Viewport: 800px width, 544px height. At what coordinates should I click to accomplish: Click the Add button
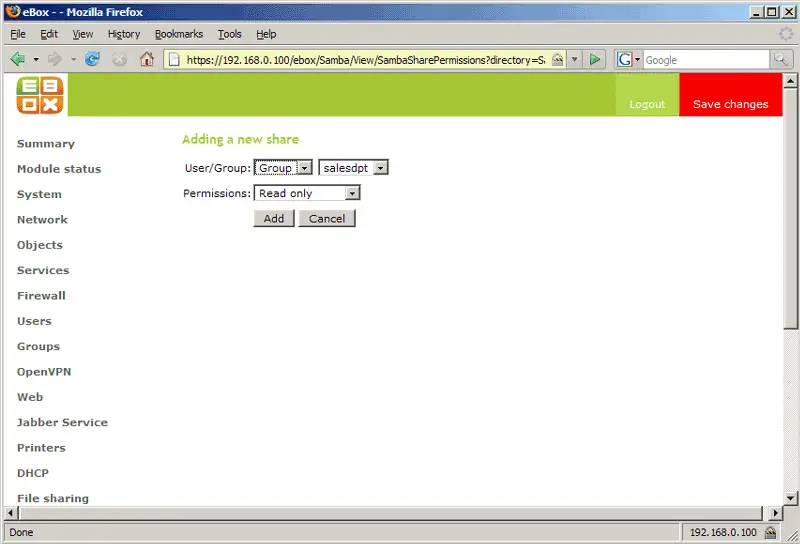click(x=274, y=218)
